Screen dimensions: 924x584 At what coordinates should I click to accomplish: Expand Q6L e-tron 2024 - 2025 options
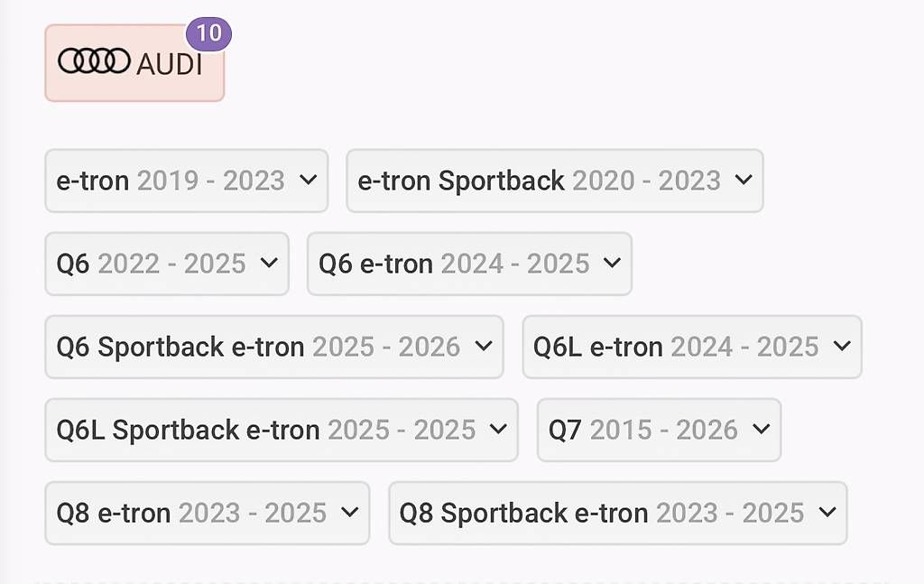(x=691, y=347)
